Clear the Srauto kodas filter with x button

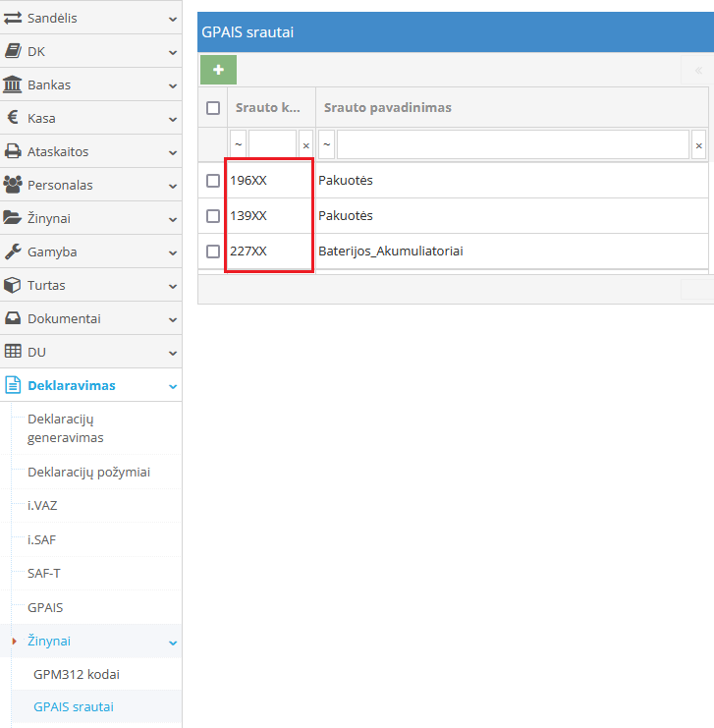305,145
